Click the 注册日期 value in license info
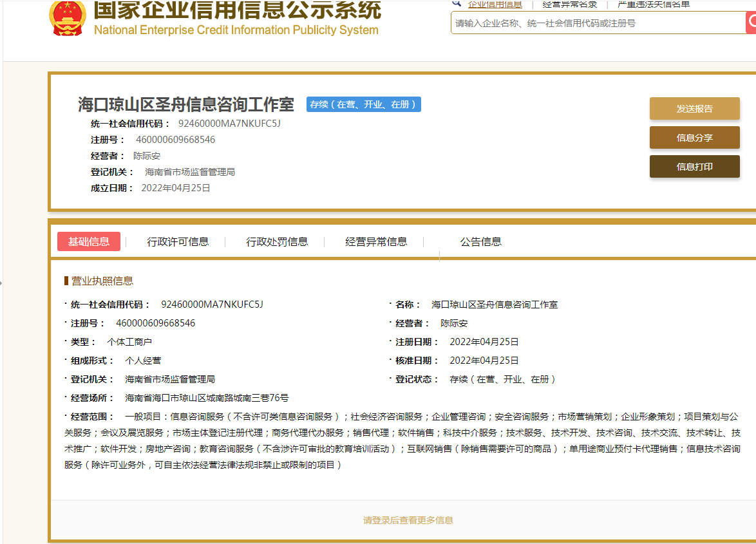Viewport: 756px width, 544px height. tap(484, 342)
